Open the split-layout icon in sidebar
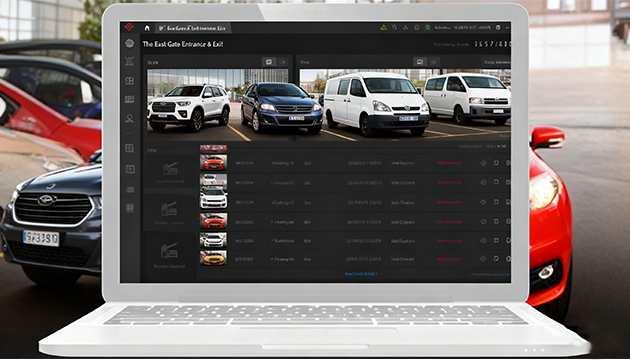Image resolution: width=630 pixels, height=360 pixels. 129,148
